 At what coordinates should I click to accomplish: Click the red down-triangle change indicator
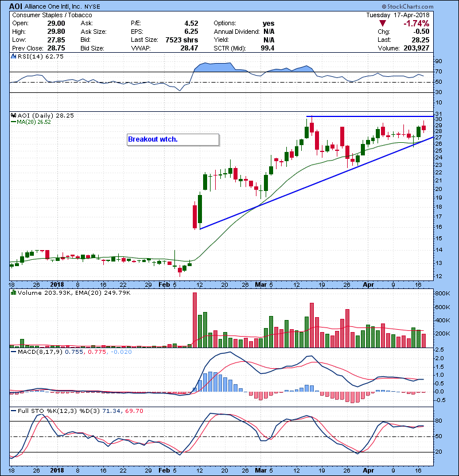pos(383,24)
